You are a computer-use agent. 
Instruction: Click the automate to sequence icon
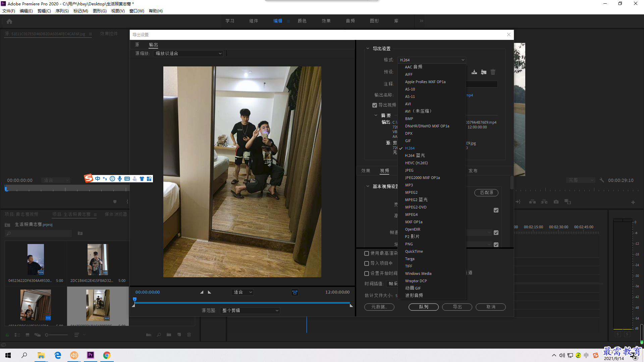pos(149,335)
